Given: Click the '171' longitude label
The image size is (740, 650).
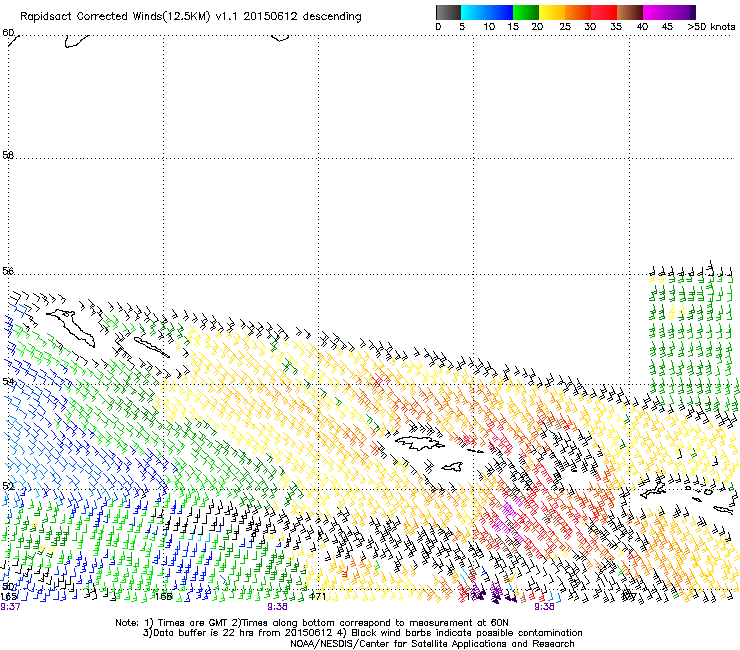Looking at the screenshot, I should pyautogui.click(x=318, y=596).
